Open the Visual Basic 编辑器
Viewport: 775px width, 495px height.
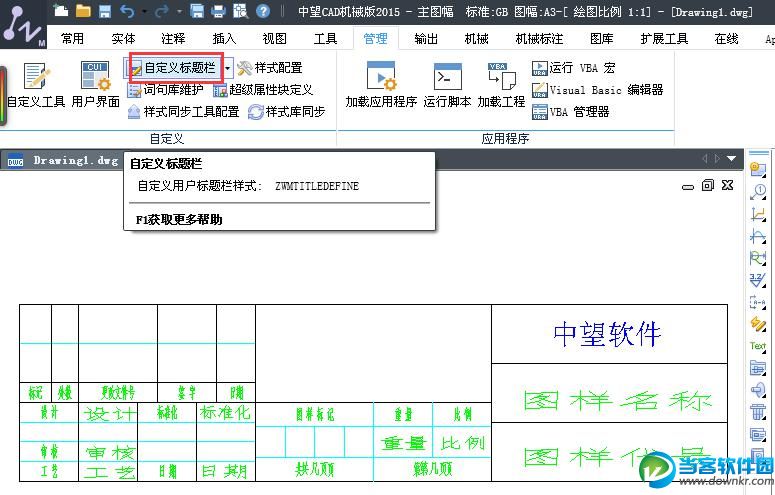click(x=598, y=90)
